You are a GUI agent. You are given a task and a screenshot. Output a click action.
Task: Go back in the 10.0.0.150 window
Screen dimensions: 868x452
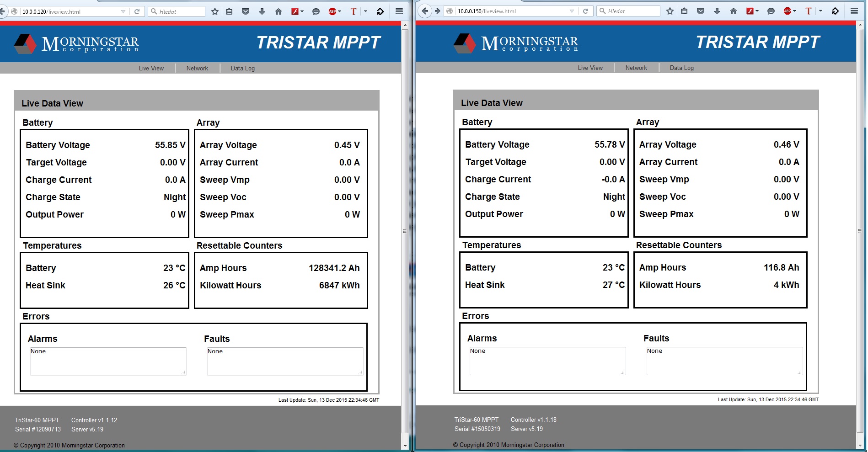[x=425, y=11]
